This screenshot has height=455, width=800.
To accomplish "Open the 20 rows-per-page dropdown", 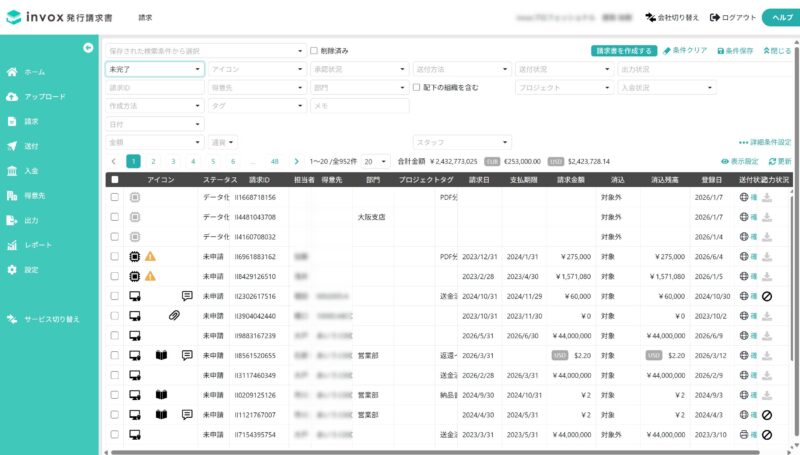I will 375,161.
